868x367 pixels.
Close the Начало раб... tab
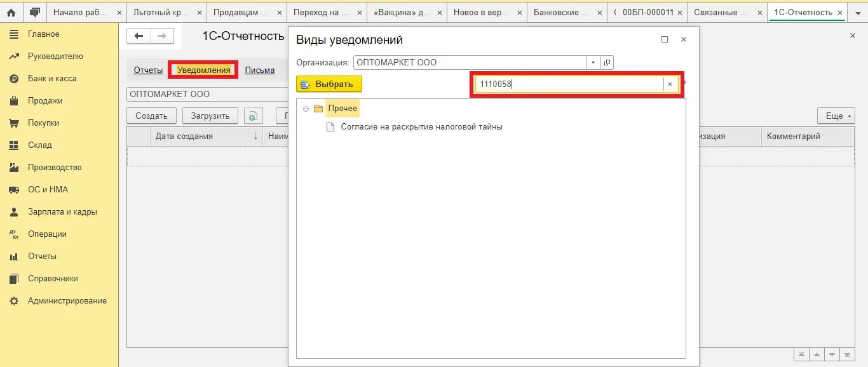[x=119, y=13]
